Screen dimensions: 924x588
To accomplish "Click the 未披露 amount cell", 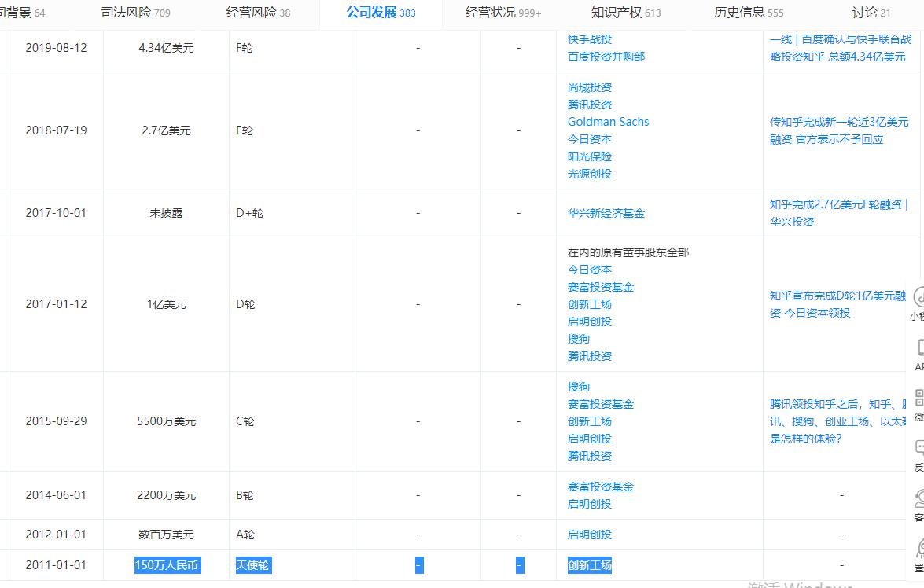I will [x=166, y=213].
